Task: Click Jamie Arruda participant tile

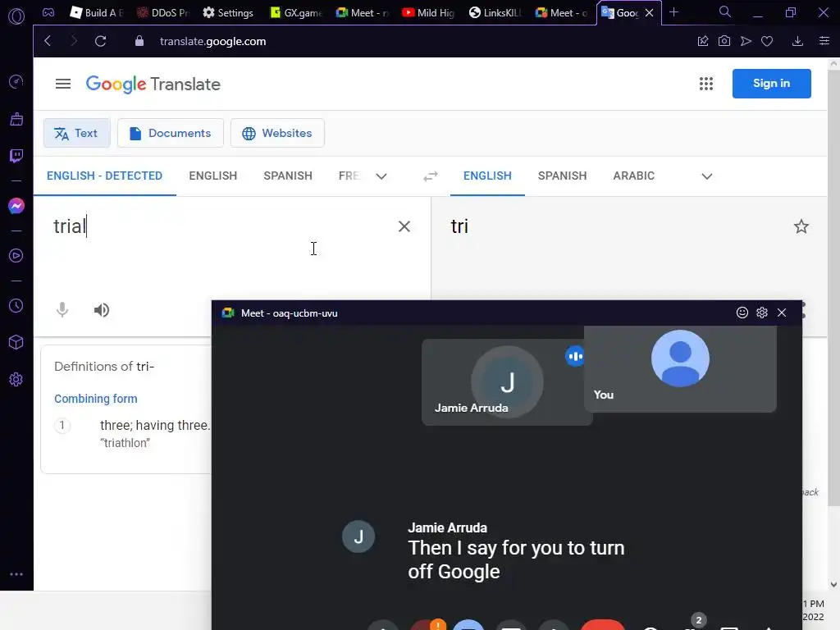Action: [x=507, y=382]
